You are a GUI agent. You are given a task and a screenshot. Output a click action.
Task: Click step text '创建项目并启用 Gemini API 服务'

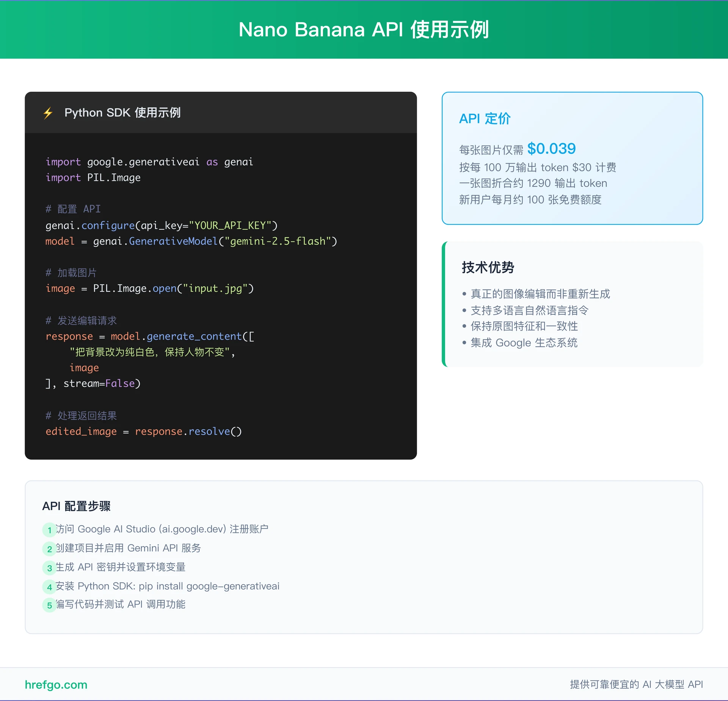point(128,548)
